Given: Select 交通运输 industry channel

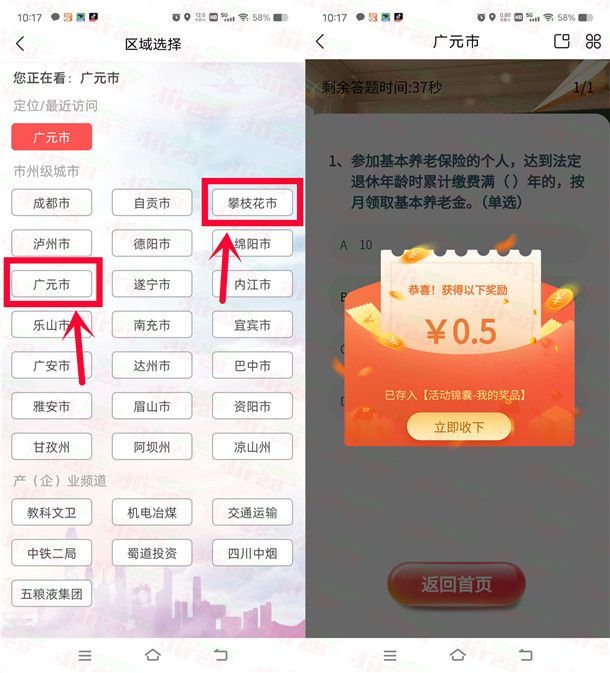Looking at the screenshot, I should (x=252, y=512).
